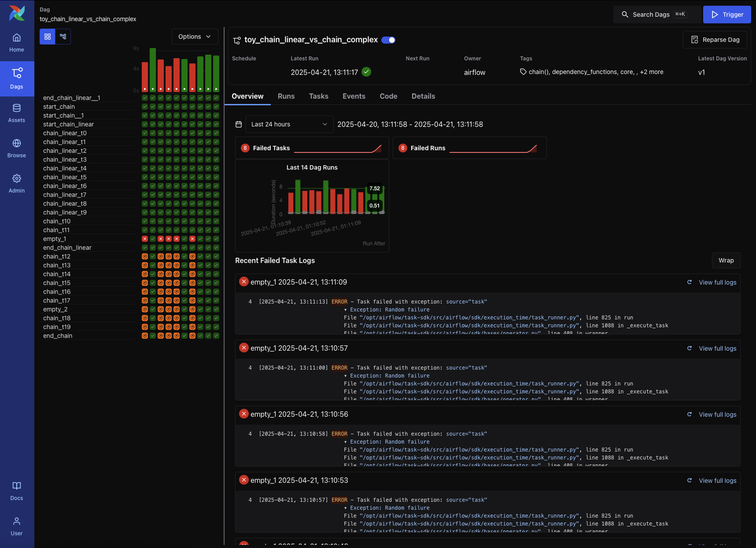The image size is (756, 548).
Task: Enable Wrap for failed task logs
Action: click(726, 260)
